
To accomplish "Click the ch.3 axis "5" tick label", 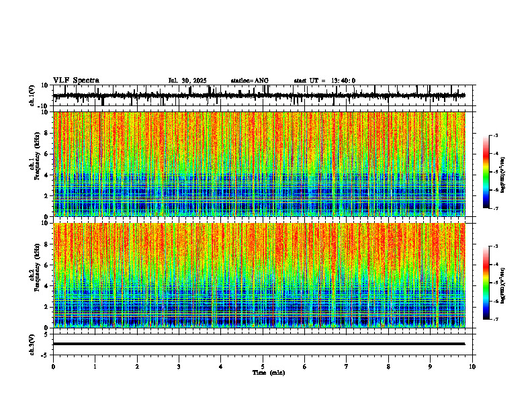I will (47, 334).
